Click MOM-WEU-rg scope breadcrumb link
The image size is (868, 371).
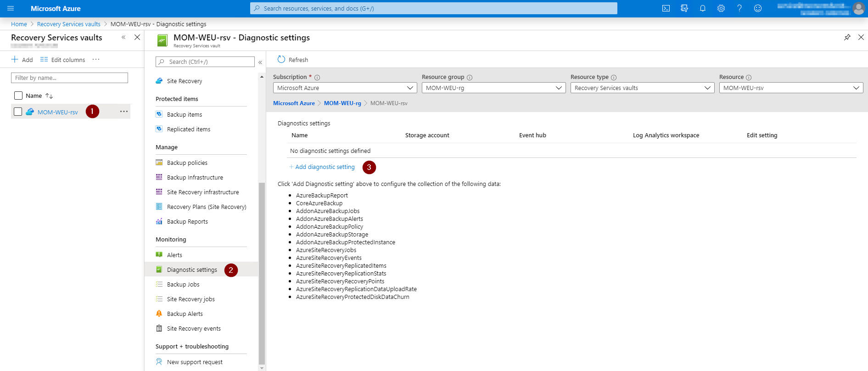pyautogui.click(x=342, y=103)
